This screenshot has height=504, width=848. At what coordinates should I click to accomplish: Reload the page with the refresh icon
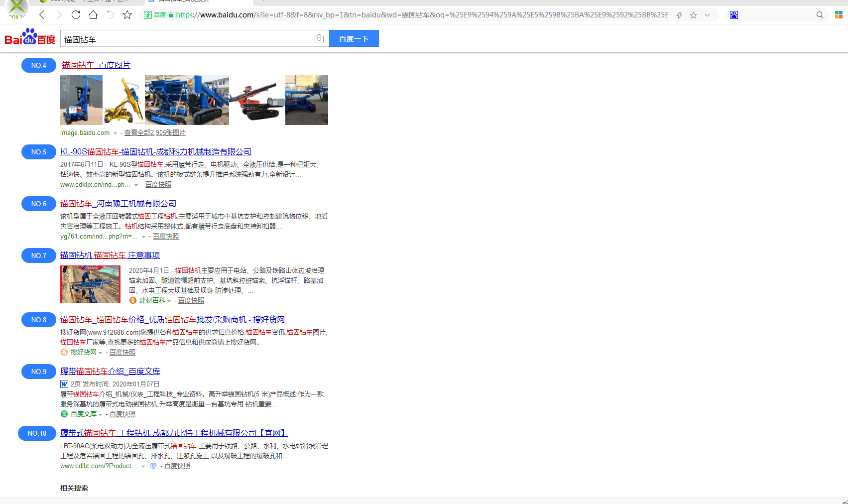click(76, 15)
